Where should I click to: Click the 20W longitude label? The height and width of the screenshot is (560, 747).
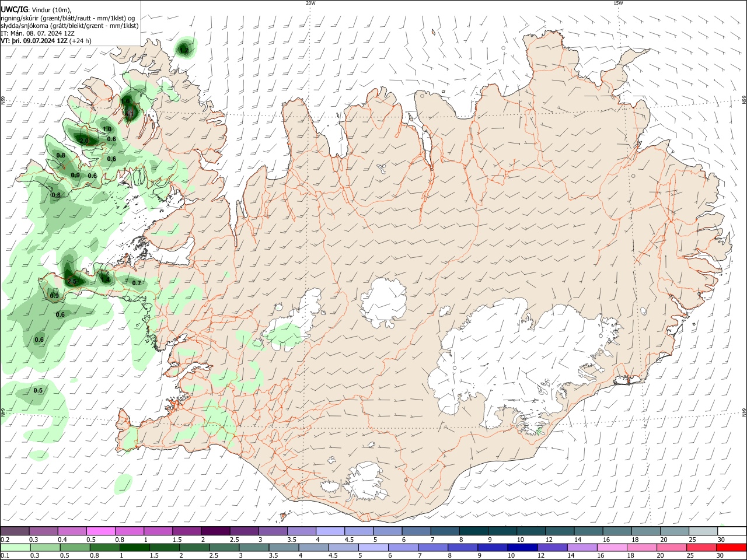click(310, 3)
